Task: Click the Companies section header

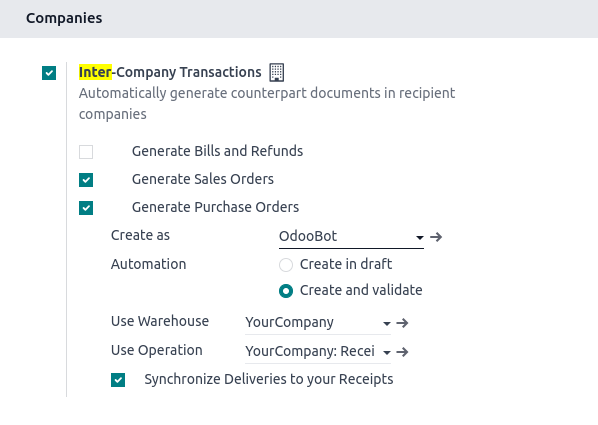Action: [x=64, y=18]
